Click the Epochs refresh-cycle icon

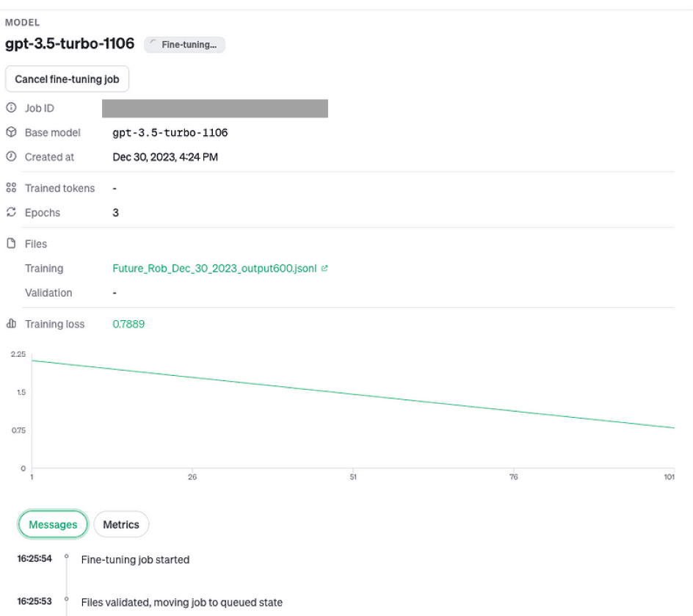pos(11,212)
